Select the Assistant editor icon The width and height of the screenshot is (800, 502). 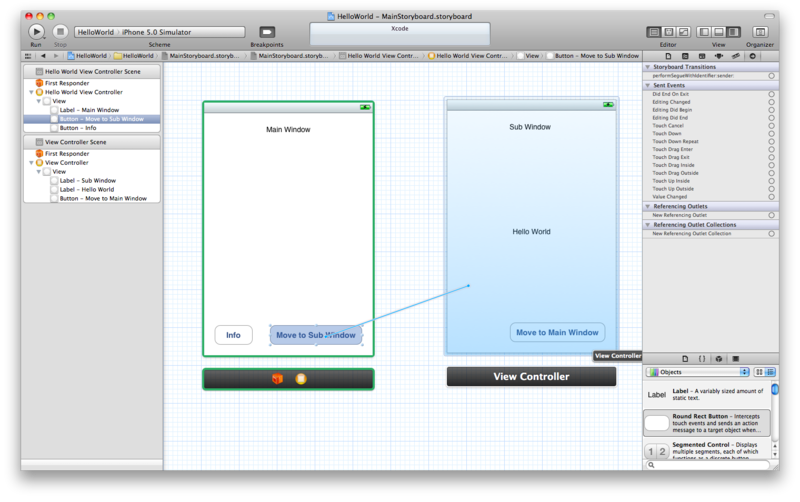[668, 32]
